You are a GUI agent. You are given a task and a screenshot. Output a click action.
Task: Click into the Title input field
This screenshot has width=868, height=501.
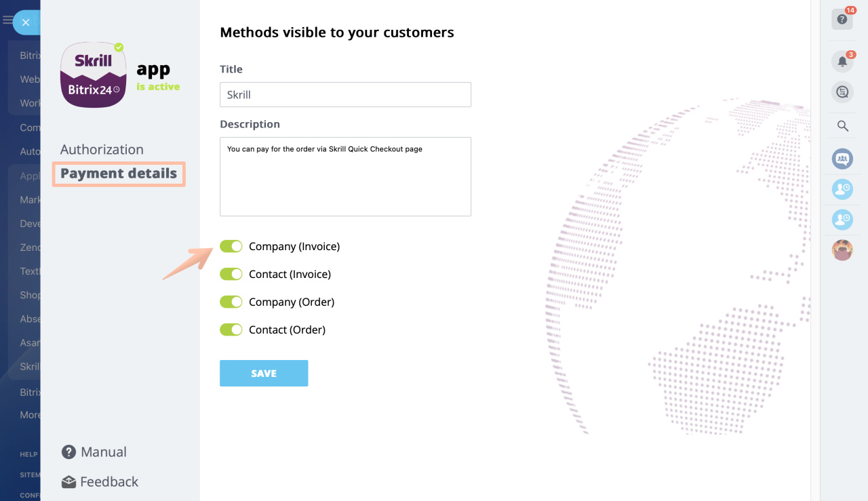[x=345, y=95]
